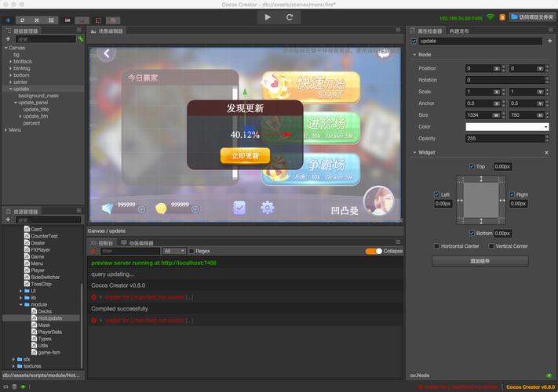The width and height of the screenshot is (558, 392).
Task: Enable the Regex checkbox
Action: (191, 251)
